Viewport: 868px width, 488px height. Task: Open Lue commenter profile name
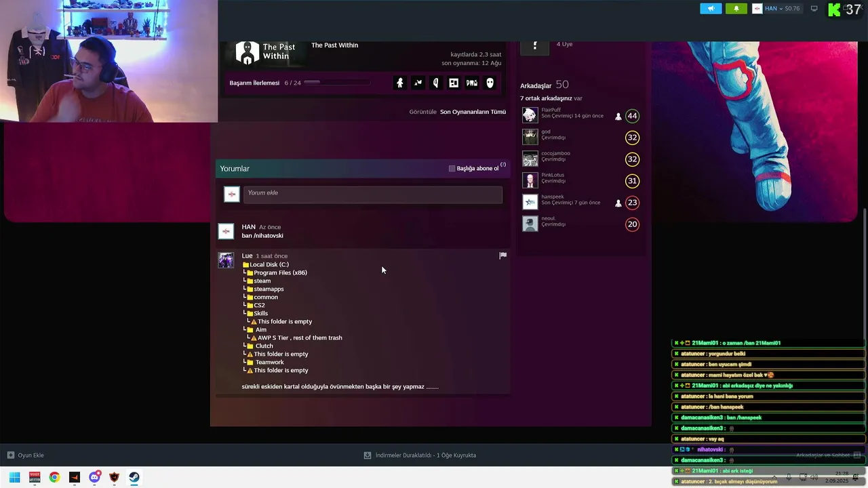point(247,256)
